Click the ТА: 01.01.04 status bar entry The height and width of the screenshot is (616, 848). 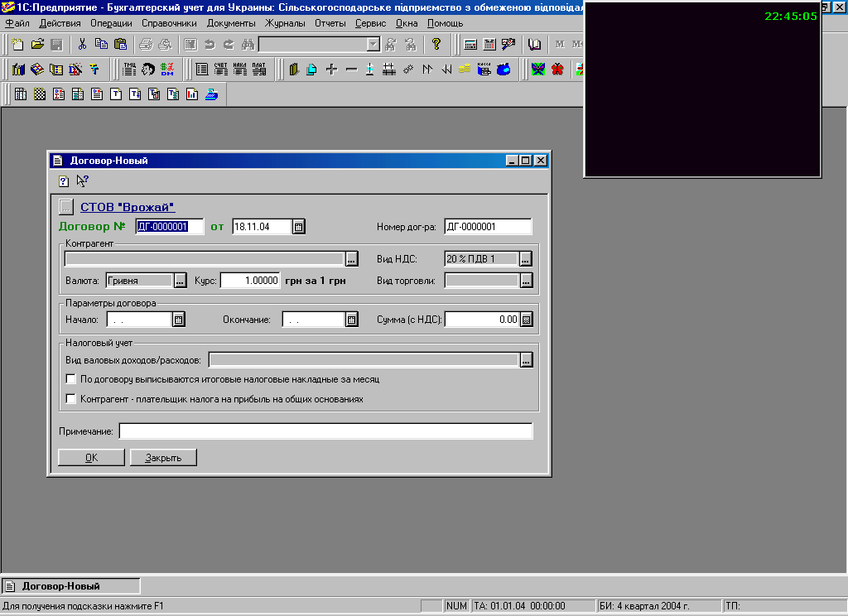pyautogui.click(x=534, y=606)
